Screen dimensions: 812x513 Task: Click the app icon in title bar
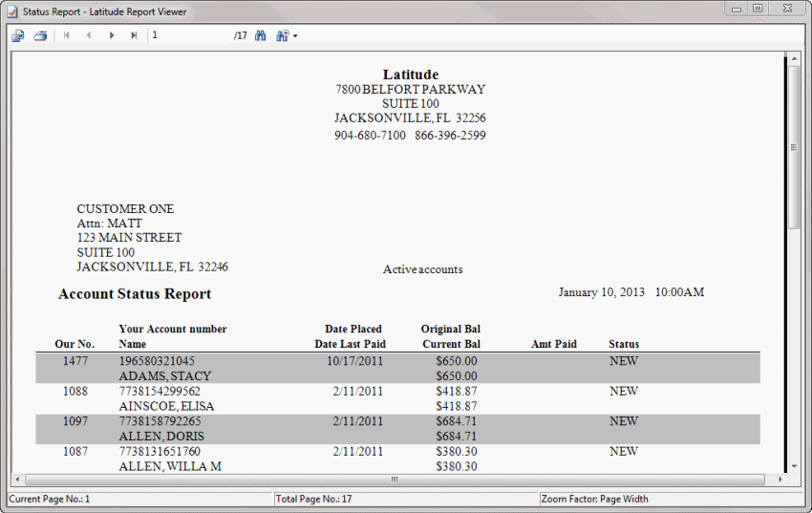tap(12, 11)
